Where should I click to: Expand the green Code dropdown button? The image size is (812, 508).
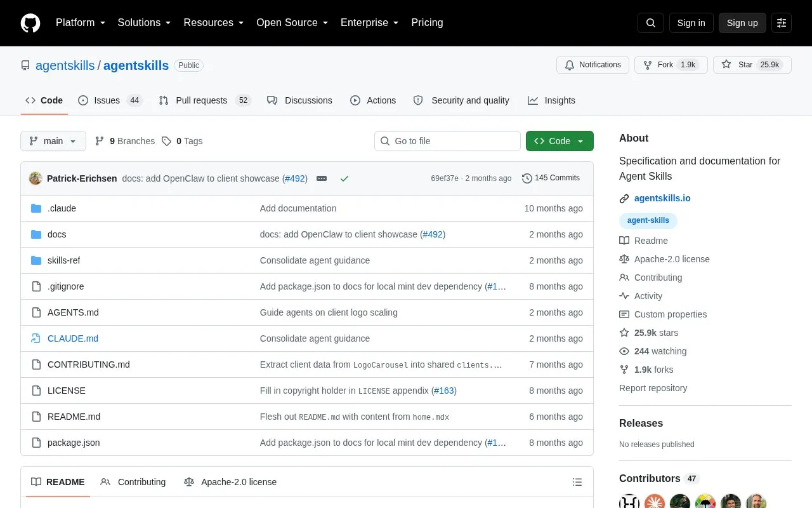(560, 141)
